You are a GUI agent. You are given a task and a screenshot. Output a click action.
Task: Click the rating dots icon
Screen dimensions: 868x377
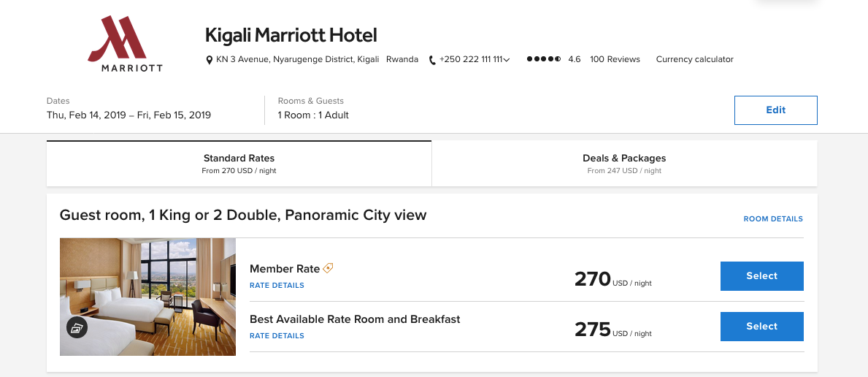point(544,60)
